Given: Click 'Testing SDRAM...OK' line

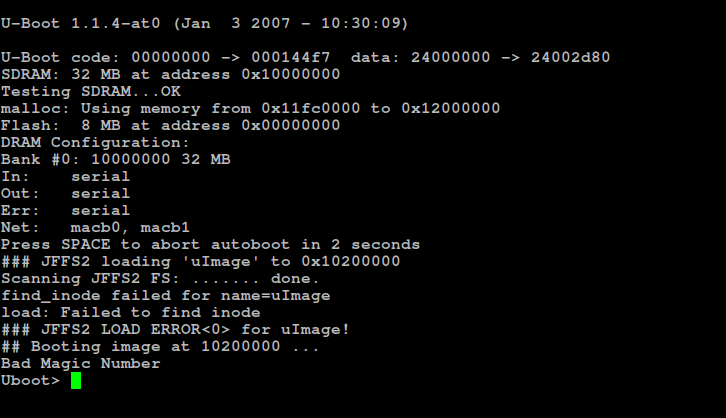Looking at the screenshot, I should [x=91, y=91].
